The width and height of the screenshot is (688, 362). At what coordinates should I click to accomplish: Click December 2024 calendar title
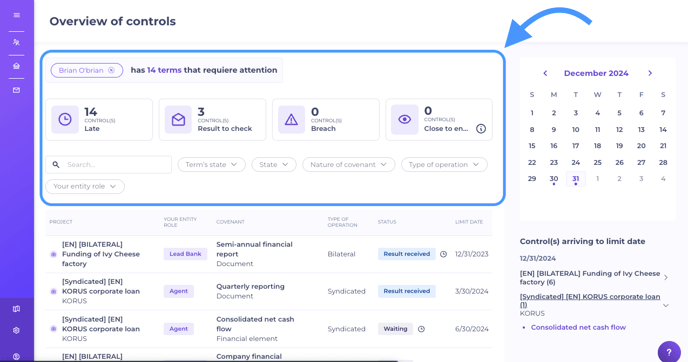[x=596, y=73]
